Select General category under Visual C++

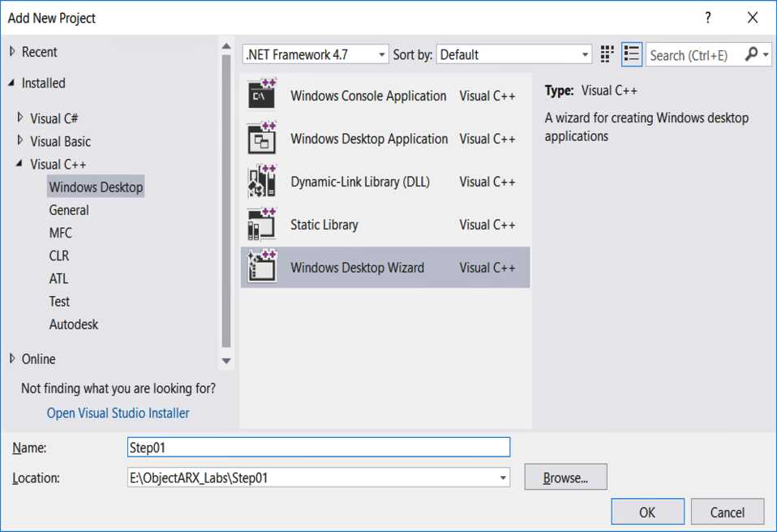69,210
